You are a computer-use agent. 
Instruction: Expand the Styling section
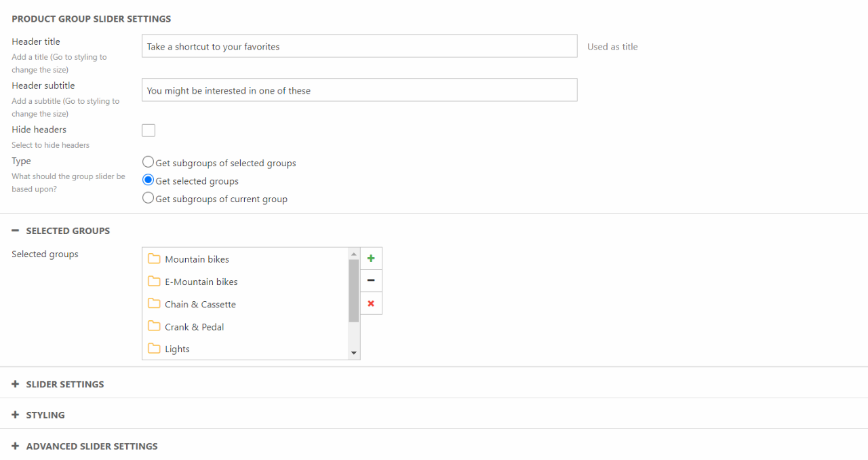pyautogui.click(x=16, y=415)
